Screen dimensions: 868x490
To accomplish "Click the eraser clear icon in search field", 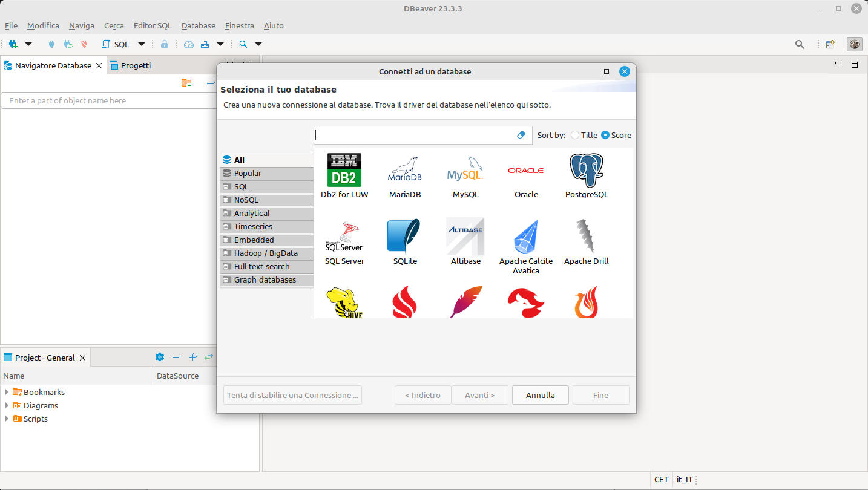I will point(522,135).
